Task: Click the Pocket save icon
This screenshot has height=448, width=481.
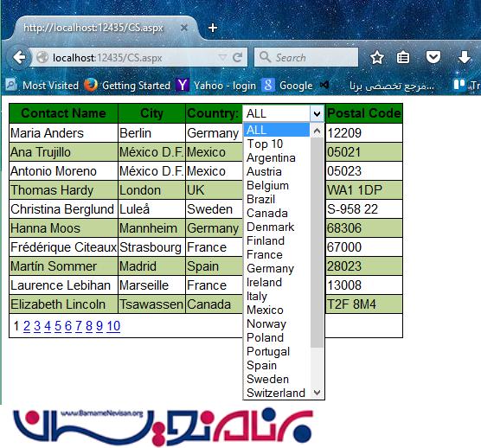Action: click(433, 57)
